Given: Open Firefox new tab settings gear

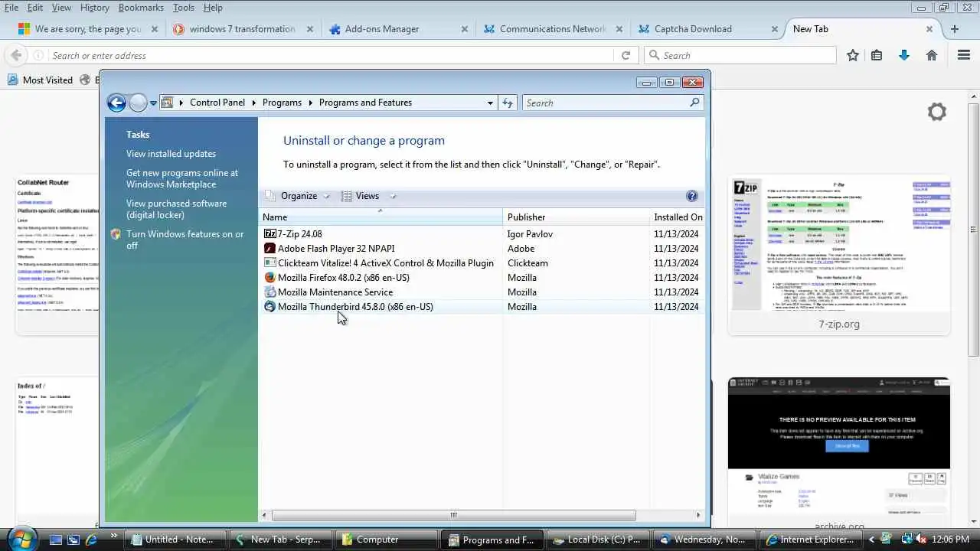Looking at the screenshot, I should coord(937,112).
